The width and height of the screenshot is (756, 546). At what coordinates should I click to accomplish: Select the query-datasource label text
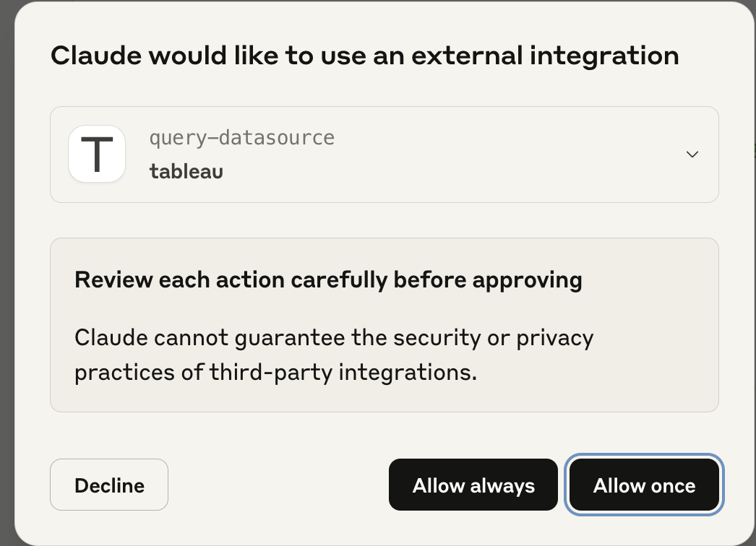[x=241, y=137]
